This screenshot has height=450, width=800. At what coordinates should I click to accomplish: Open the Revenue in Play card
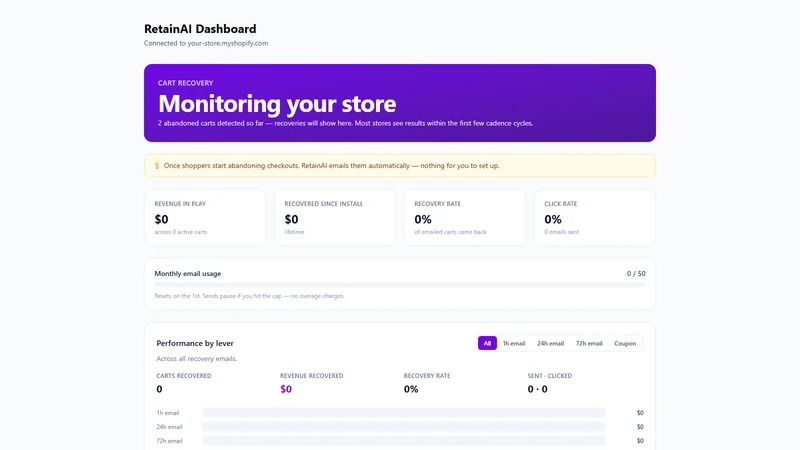click(x=205, y=217)
